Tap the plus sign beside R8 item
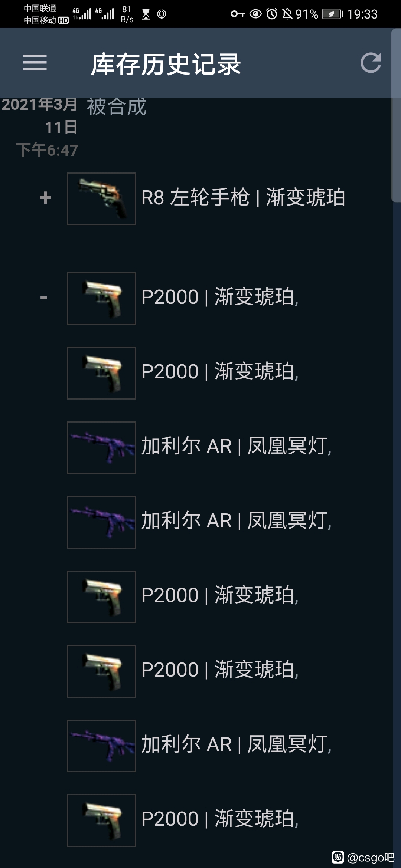 coord(45,198)
